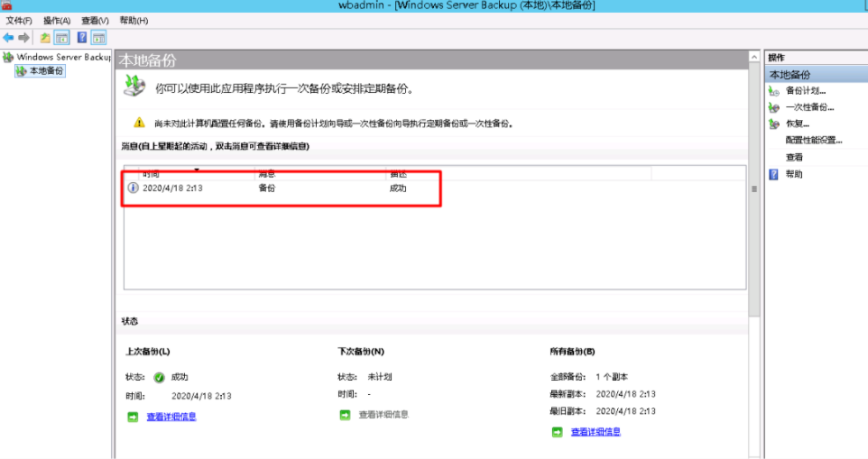Toggle the Show/Hide Console Tree toolbar button
The width and height of the screenshot is (868, 459).
point(61,38)
